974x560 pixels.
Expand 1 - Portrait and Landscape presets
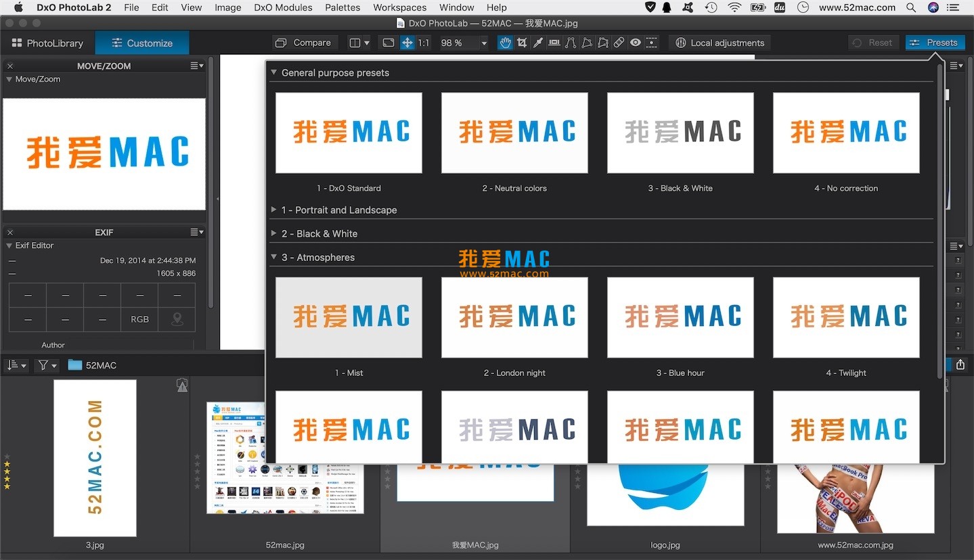point(274,210)
